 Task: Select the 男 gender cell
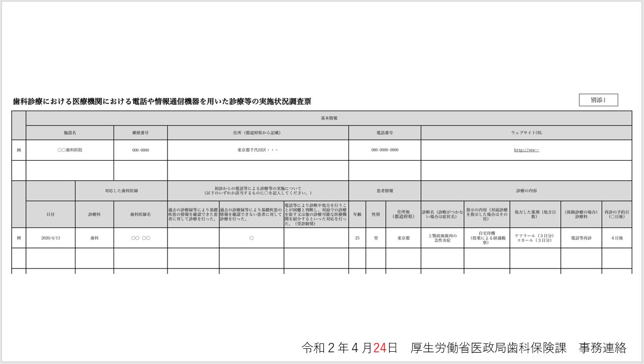coord(376,238)
